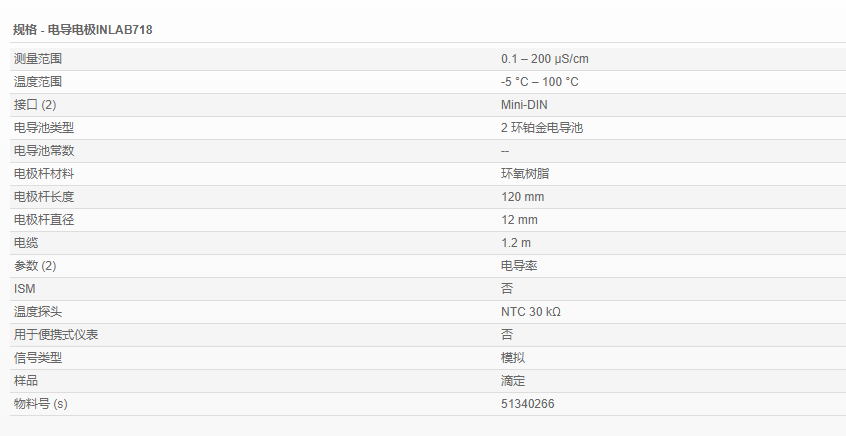846x436 pixels.
Task: Select the -5 °C – 100 °C value
Action: click(540, 82)
